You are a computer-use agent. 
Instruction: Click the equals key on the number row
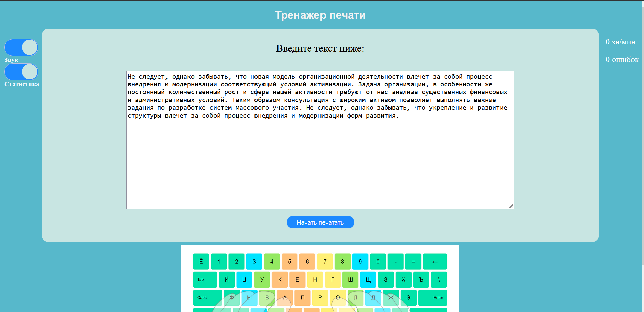pos(413,262)
